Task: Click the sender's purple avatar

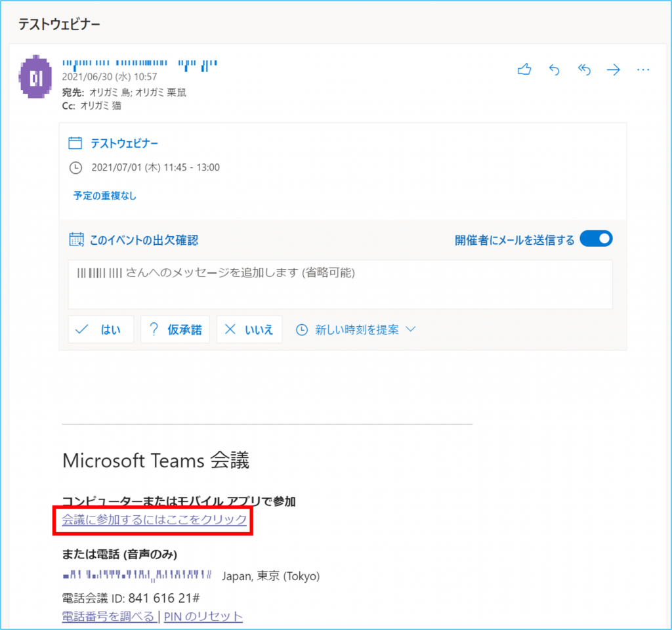Action: pos(36,79)
